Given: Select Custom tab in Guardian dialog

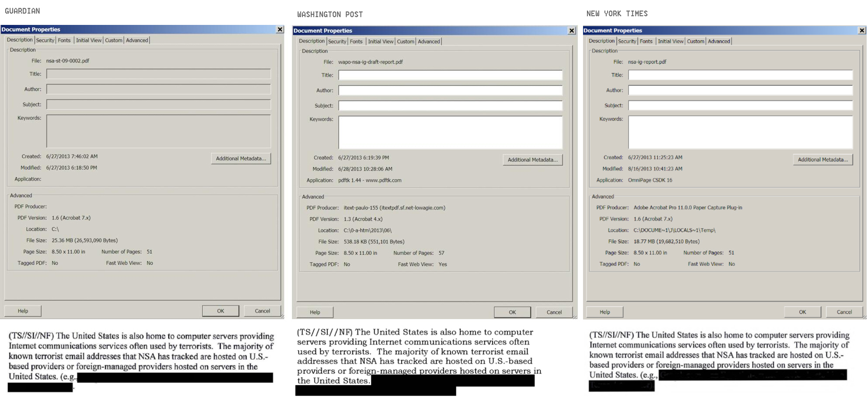Looking at the screenshot, I should click(x=114, y=40).
